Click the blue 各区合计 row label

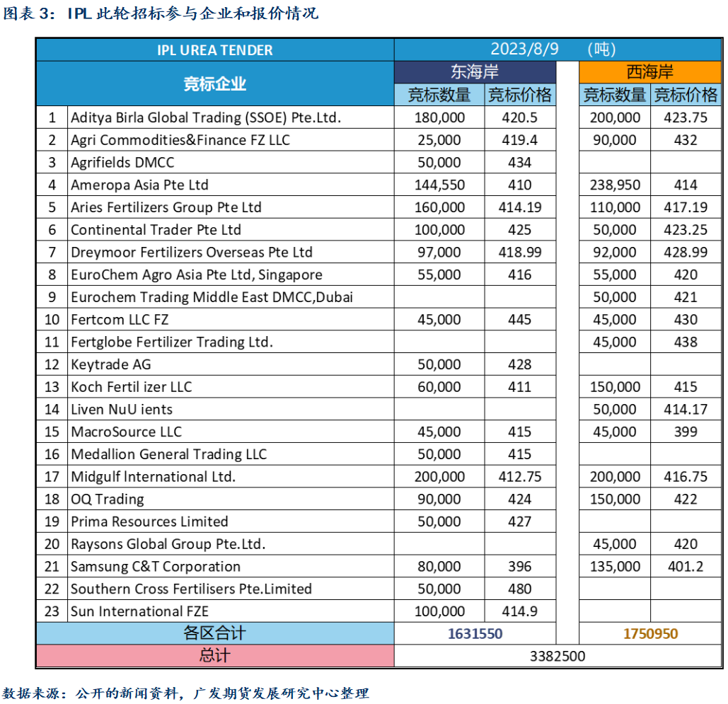[x=214, y=633]
